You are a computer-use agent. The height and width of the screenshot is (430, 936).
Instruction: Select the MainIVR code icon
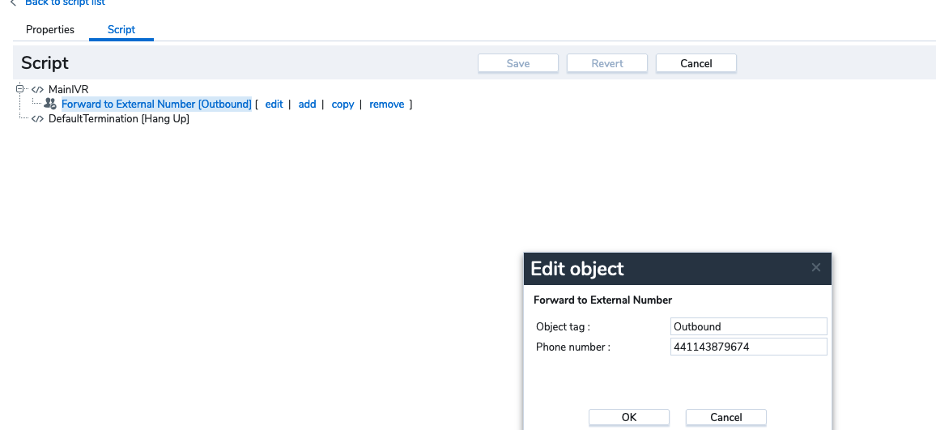(x=38, y=90)
